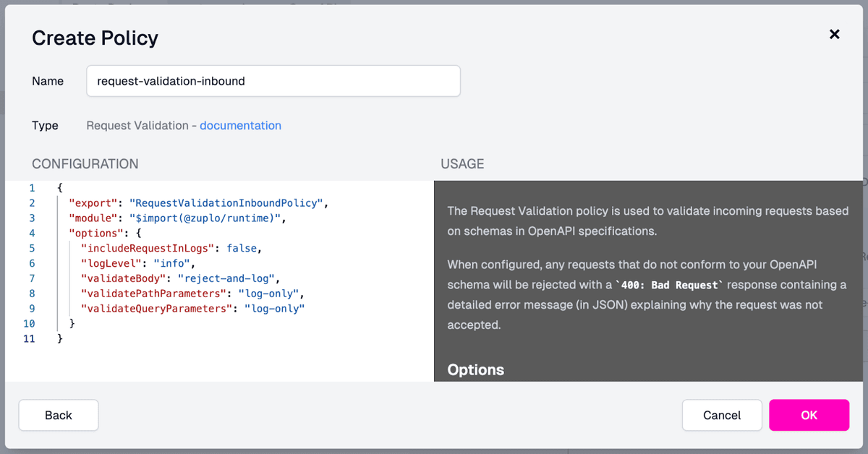Click the policy Name input field
Screen dimensions: 868x454
pyautogui.click(x=273, y=81)
